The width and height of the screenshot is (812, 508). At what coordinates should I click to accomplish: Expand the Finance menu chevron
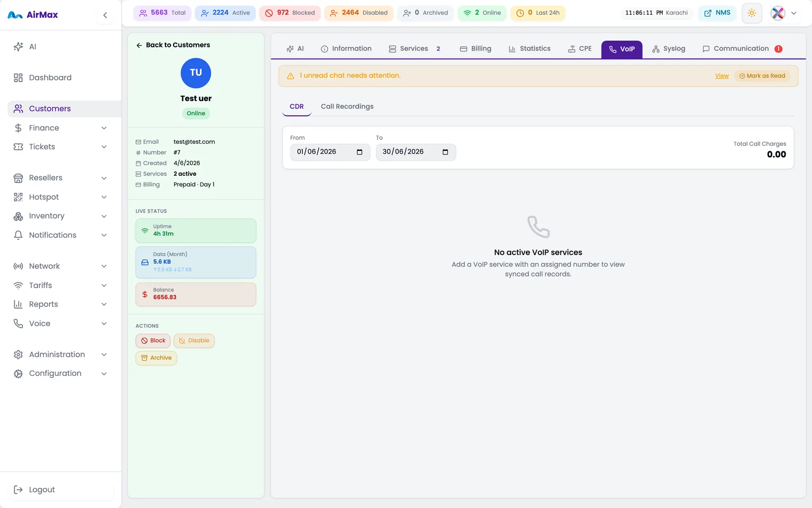pyautogui.click(x=104, y=128)
